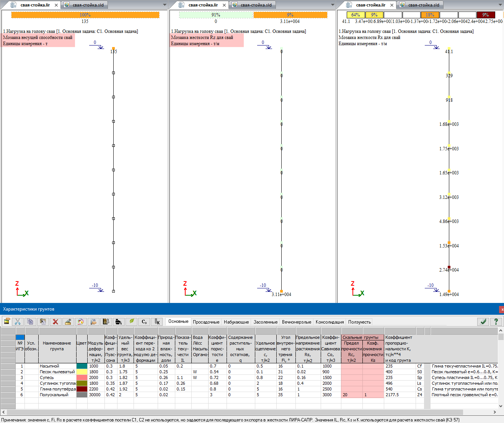
Task: Click the C₀ coefficient toolbar button
Action: [x=144, y=322]
